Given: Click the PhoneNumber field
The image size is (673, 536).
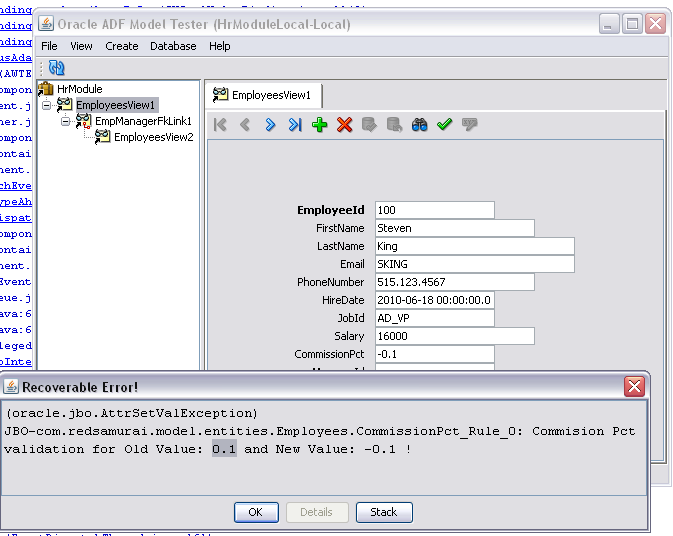Looking at the screenshot, I should (455, 282).
